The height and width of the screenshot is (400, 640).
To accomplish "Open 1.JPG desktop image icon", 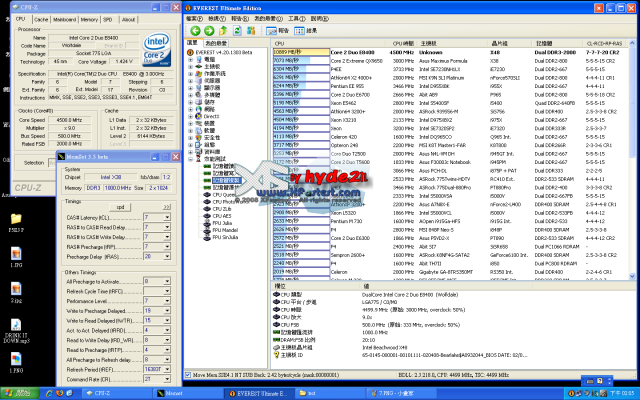I will (x=16, y=253).
